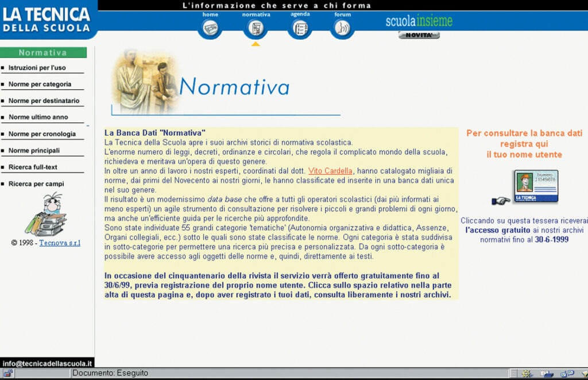Select Istruzioni per l'uso menu item
The height and width of the screenshot is (380, 588).
(37, 68)
